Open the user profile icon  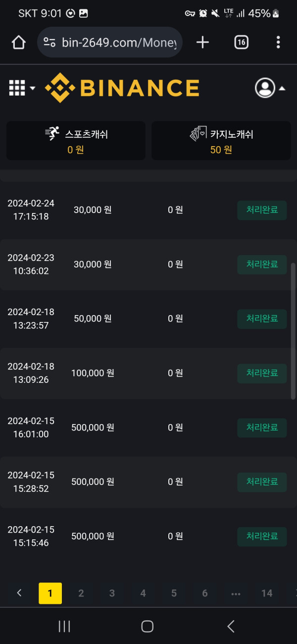coord(265,88)
